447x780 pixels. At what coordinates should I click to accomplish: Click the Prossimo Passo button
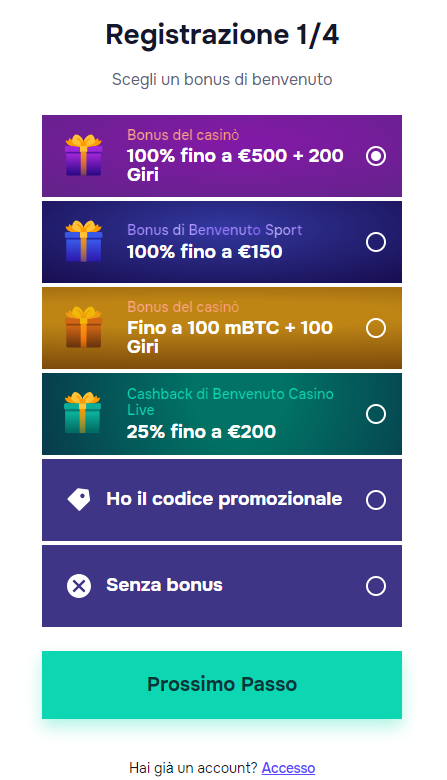tap(222, 684)
